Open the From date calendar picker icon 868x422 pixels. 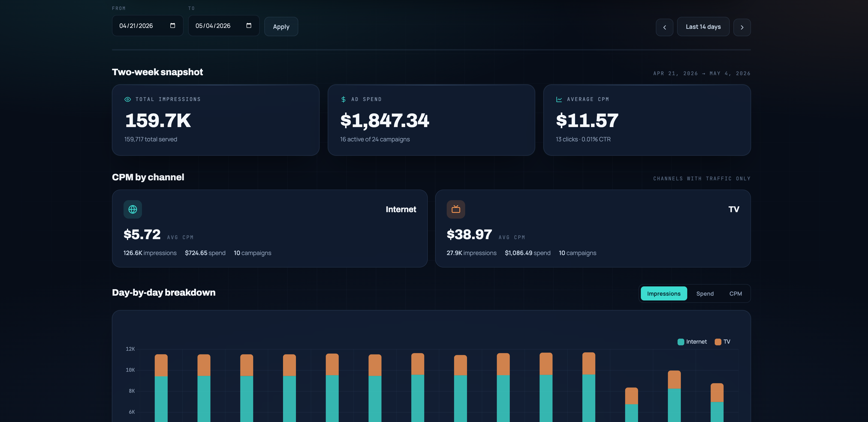[172, 26]
